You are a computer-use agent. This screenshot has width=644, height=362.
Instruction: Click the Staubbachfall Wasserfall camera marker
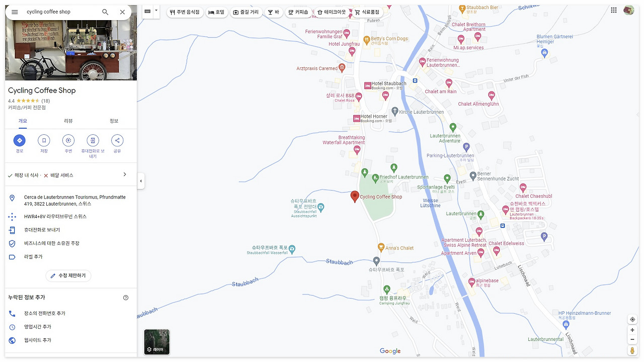click(292, 248)
